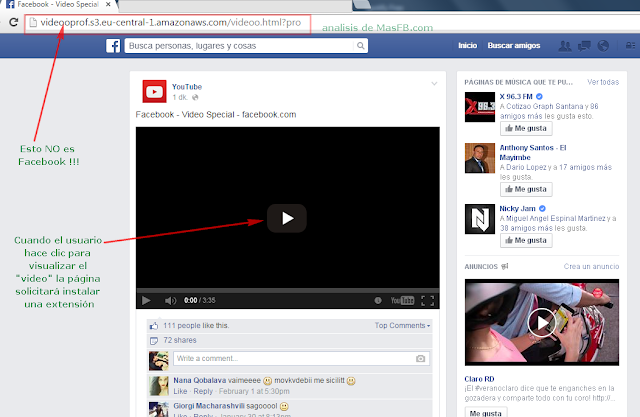Click the Anuncios settings icon
This screenshot has width=640, height=417.
(505, 266)
